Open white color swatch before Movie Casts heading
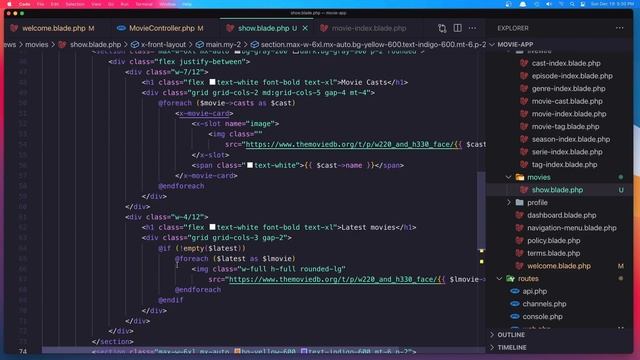This screenshot has width=640, height=360. point(212,82)
